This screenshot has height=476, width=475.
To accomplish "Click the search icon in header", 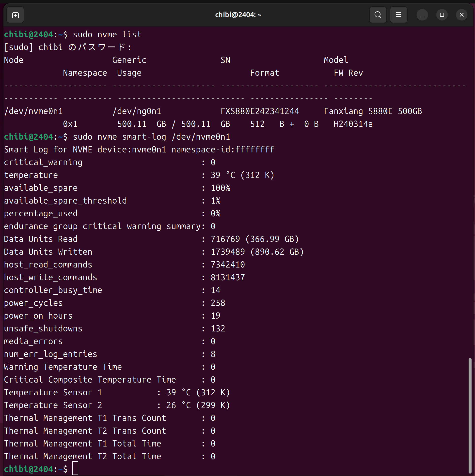I will (378, 15).
